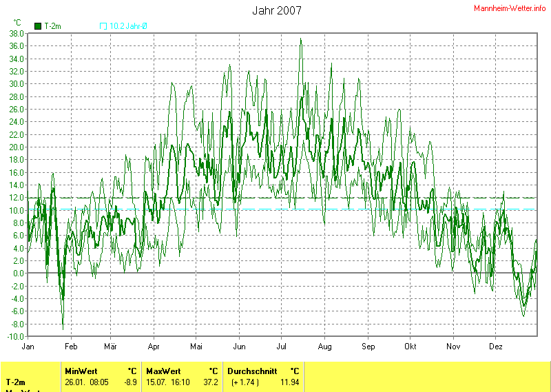Image resolution: width=551 pixels, height=392 pixels.
Task: Click the '10.2 Jahr-Ø' legend text
Action: coord(129,26)
